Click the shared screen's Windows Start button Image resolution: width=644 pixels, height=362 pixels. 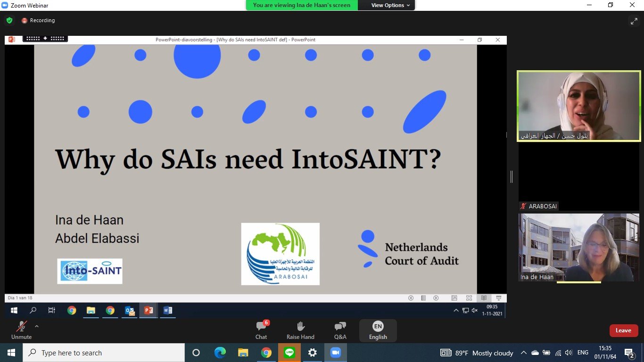(x=14, y=310)
